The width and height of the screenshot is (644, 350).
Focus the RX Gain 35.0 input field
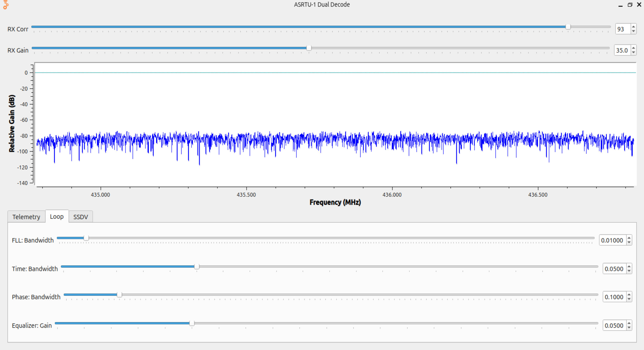(622, 50)
